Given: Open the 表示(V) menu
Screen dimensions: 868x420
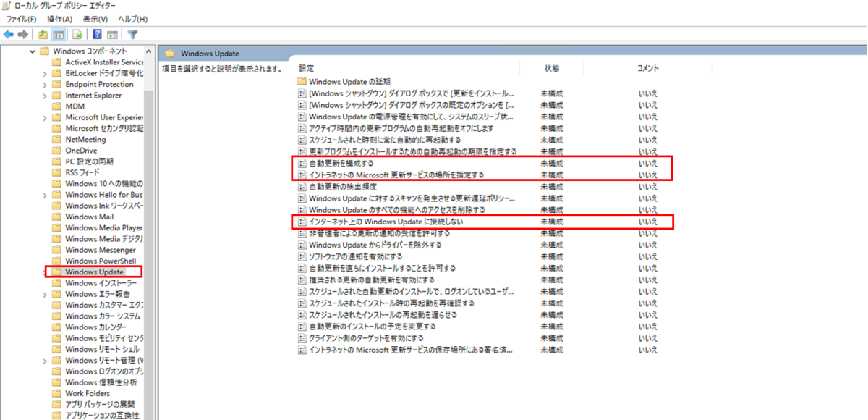Looking at the screenshot, I should pyautogui.click(x=95, y=19).
